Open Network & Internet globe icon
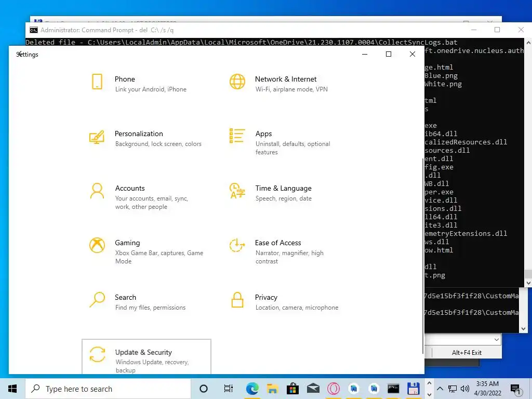This screenshot has height=399, width=532. 237,82
